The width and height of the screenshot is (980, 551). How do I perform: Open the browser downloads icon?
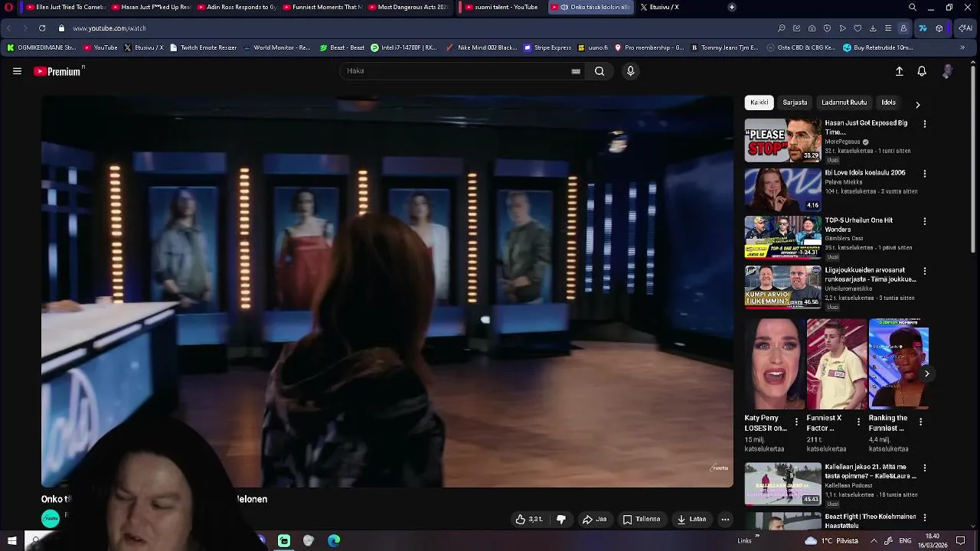coord(873,28)
